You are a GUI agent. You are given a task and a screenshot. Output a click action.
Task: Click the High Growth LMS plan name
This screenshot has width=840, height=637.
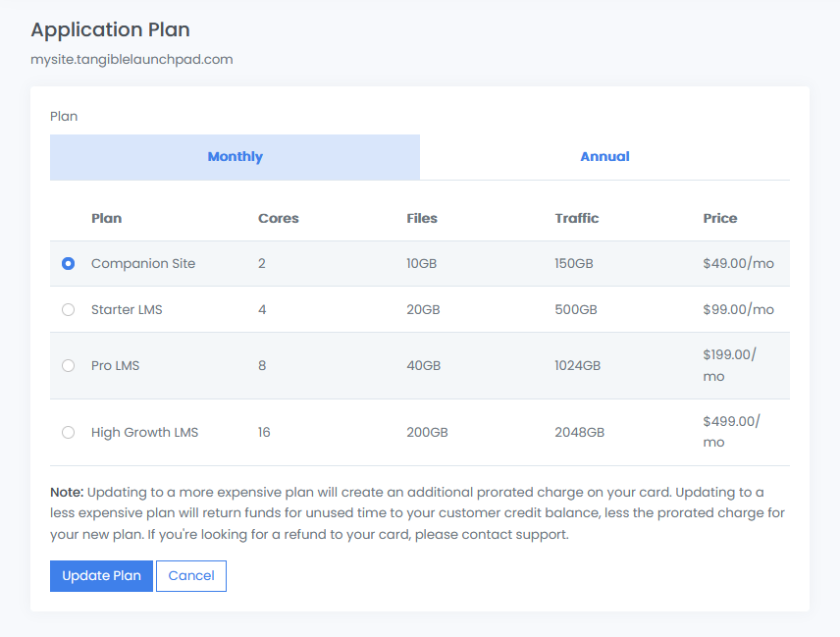tap(144, 433)
